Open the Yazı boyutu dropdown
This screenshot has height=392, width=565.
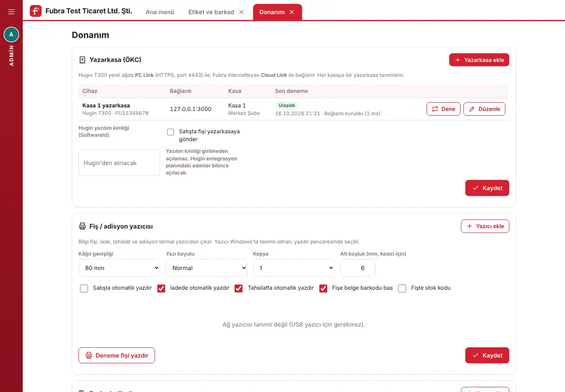[x=207, y=268]
